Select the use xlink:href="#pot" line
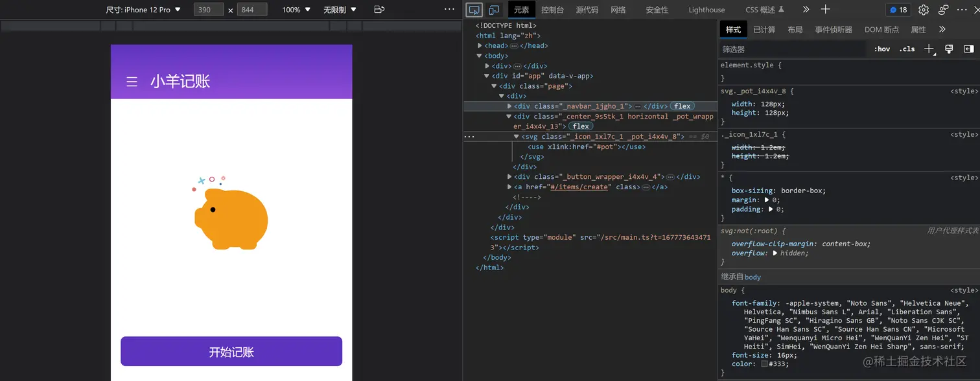The height and width of the screenshot is (381, 980). pyautogui.click(x=587, y=147)
